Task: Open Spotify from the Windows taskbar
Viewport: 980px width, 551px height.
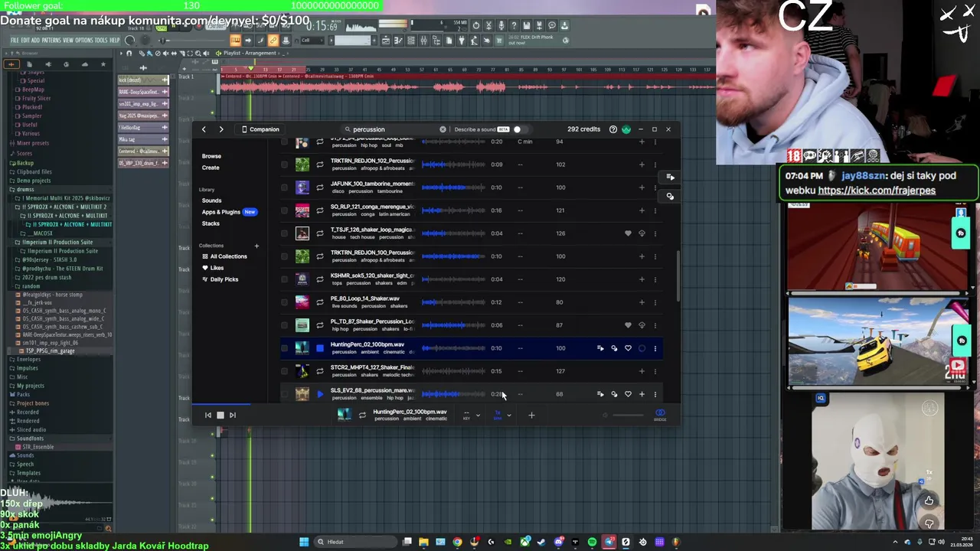Action: 592,542
